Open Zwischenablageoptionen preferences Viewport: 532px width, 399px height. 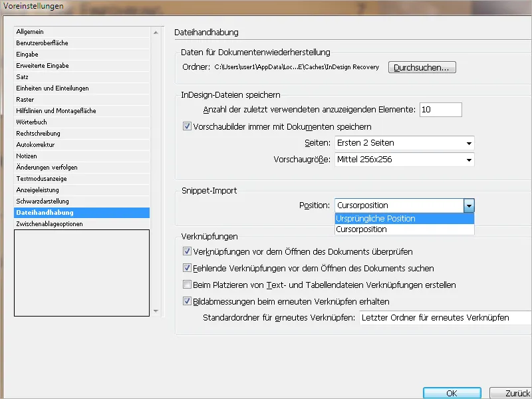[x=82, y=224]
